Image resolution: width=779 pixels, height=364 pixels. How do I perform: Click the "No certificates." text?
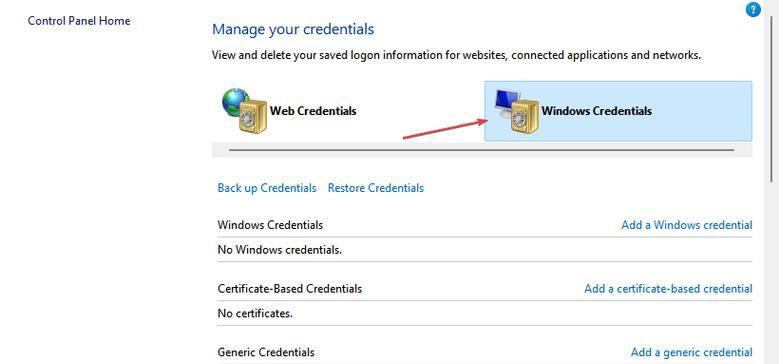[255, 314]
